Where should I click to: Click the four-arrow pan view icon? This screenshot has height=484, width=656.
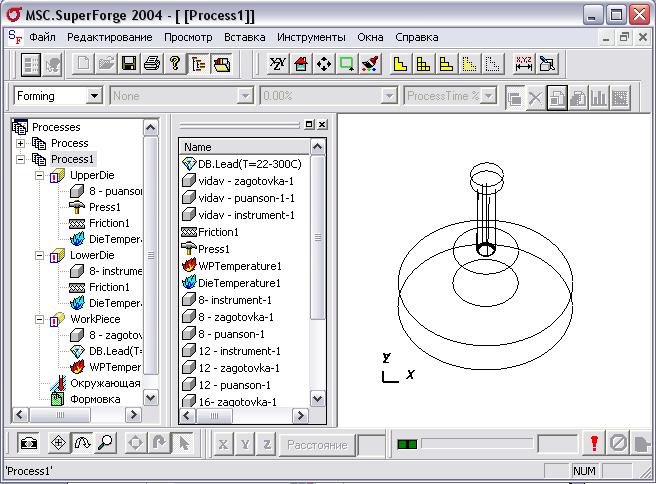324,64
